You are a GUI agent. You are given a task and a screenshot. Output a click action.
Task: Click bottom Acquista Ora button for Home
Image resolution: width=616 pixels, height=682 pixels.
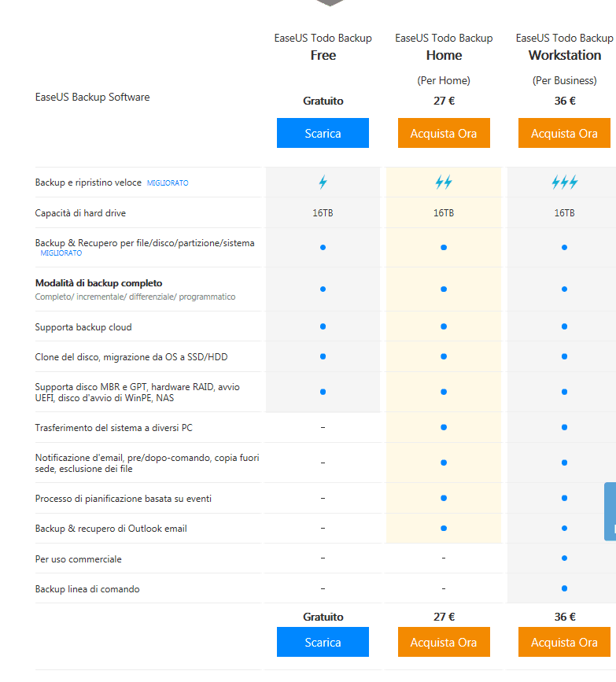pos(444,642)
